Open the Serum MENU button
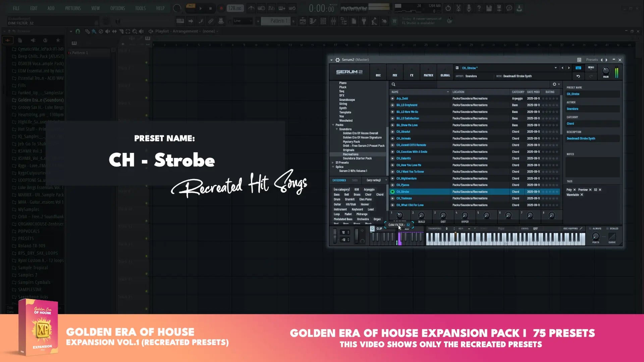 pos(591,68)
